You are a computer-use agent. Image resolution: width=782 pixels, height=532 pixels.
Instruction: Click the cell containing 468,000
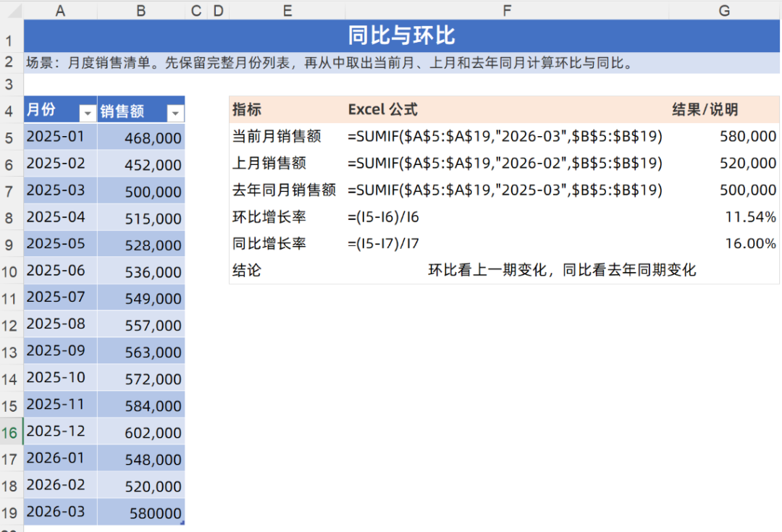(141, 137)
